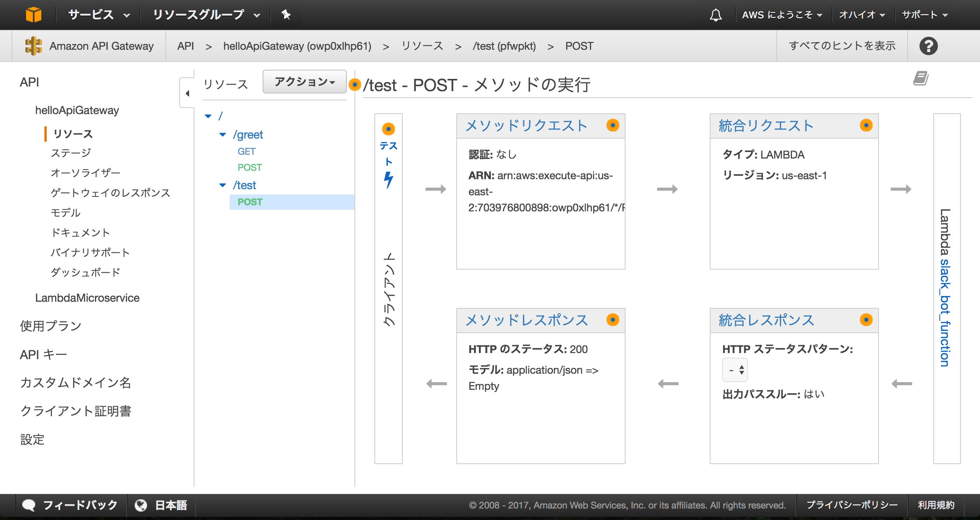Open the help question mark icon
This screenshot has height=520, width=980.
pyautogui.click(x=928, y=46)
